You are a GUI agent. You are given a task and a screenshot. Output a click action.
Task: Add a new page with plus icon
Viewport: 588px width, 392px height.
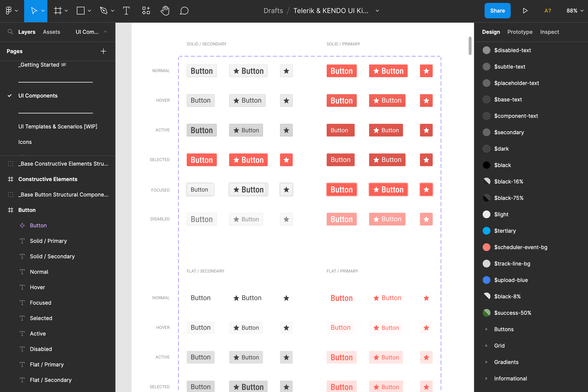pos(103,51)
